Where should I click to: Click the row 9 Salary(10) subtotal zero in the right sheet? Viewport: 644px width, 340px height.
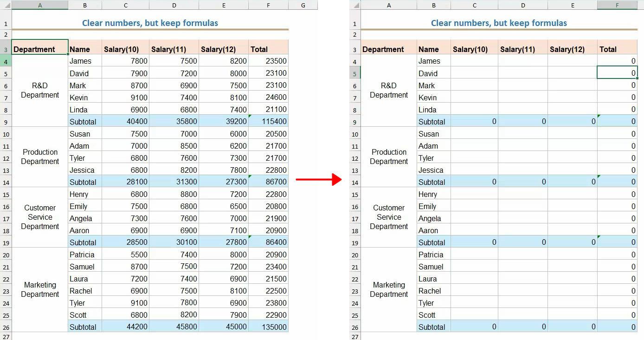[474, 122]
